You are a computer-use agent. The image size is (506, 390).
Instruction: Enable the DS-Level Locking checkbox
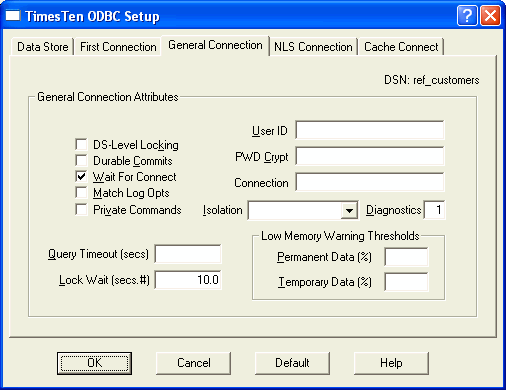click(x=81, y=145)
